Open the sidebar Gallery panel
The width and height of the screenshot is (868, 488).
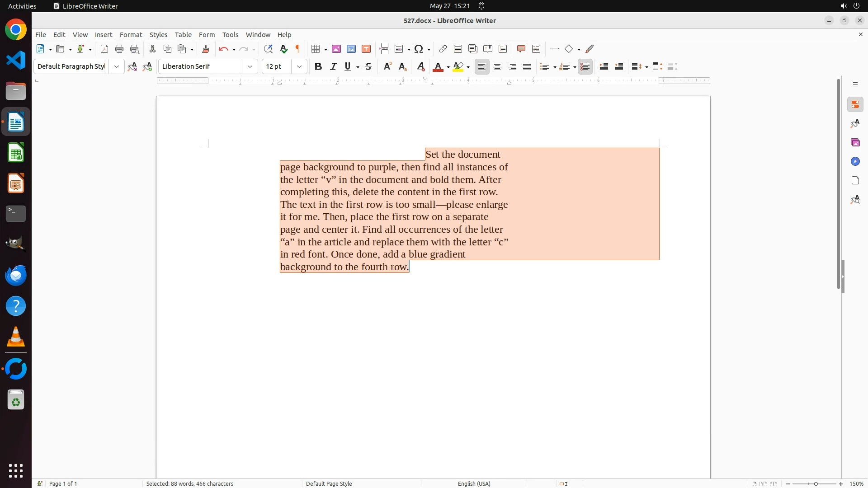coord(855,142)
